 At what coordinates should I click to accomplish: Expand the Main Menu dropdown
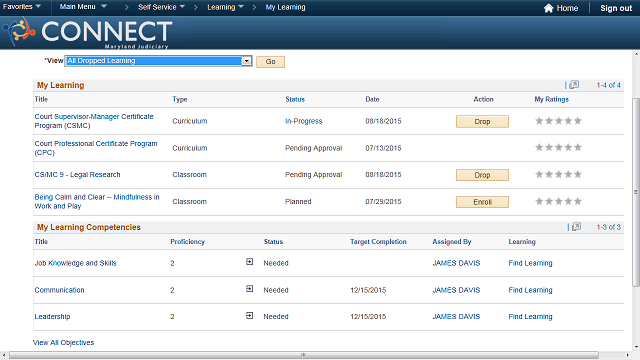[x=83, y=7]
